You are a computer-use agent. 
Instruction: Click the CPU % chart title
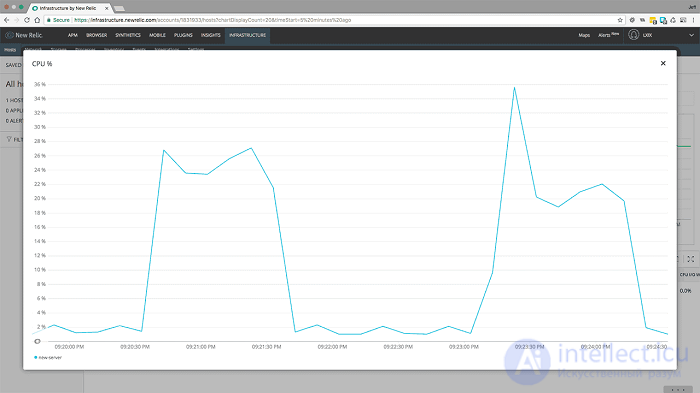click(42, 64)
